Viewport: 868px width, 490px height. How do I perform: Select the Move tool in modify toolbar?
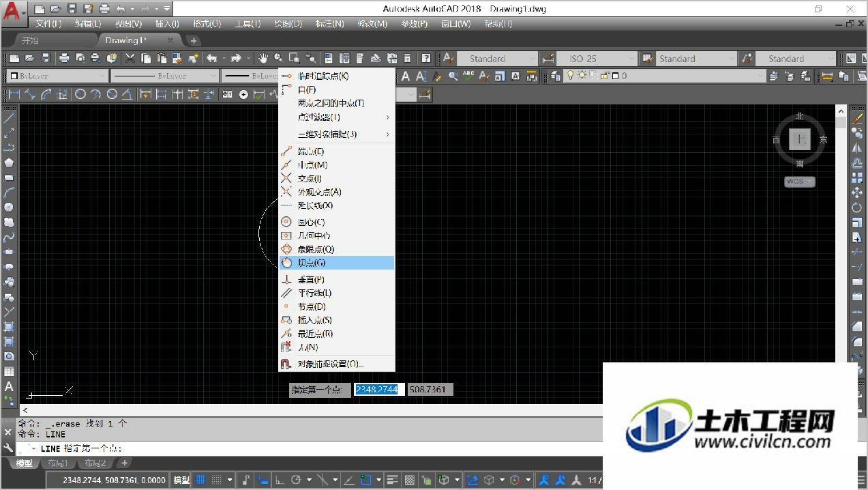click(857, 193)
